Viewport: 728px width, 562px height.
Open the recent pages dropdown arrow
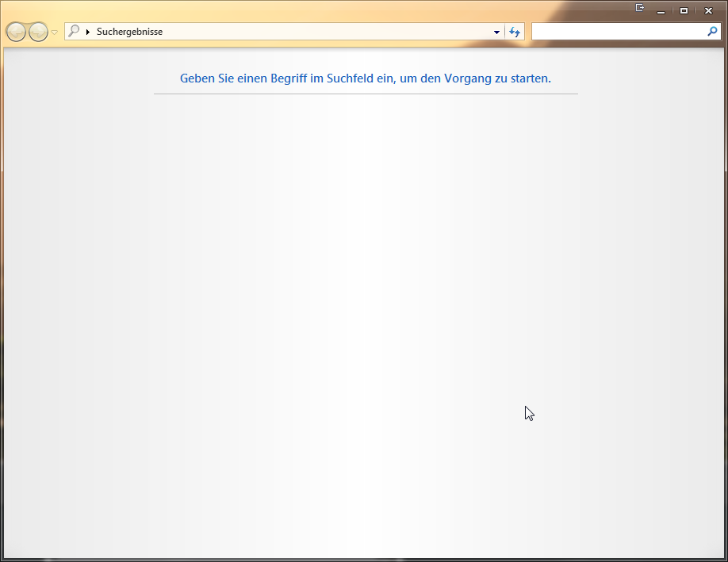pyautogui.click(x=54, y=32)
